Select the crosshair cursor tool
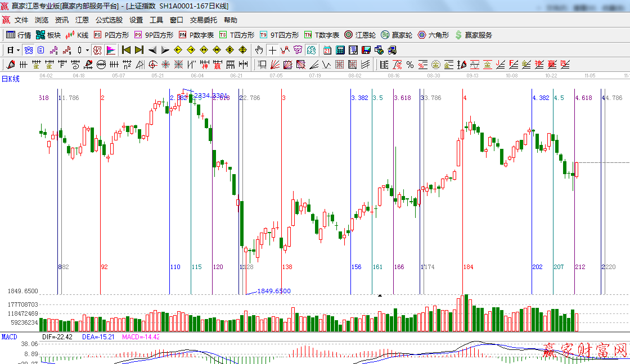This screenshot has width=630, height=364. (x=273, y=50)
